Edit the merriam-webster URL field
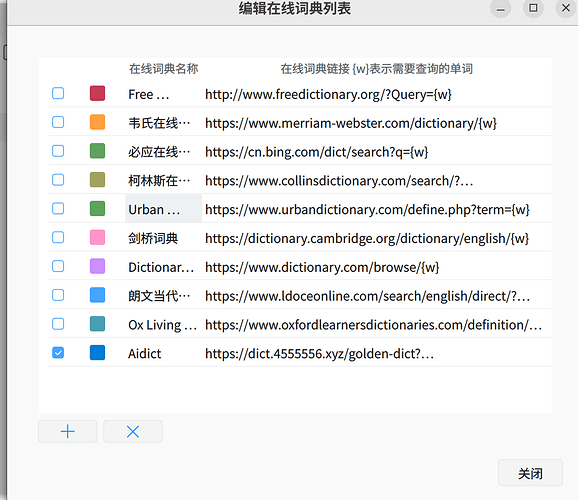This screenshot has width=578, height=500. (376, 122)
